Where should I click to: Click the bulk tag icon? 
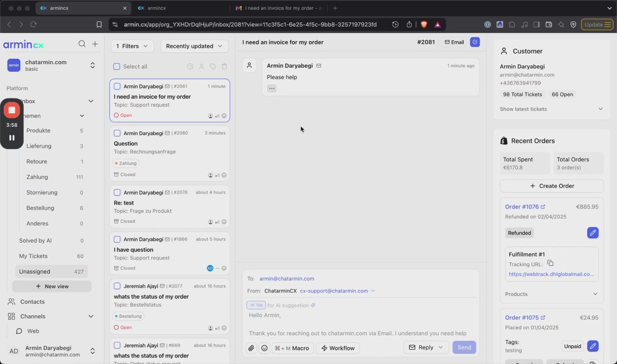tap(213, 66)
